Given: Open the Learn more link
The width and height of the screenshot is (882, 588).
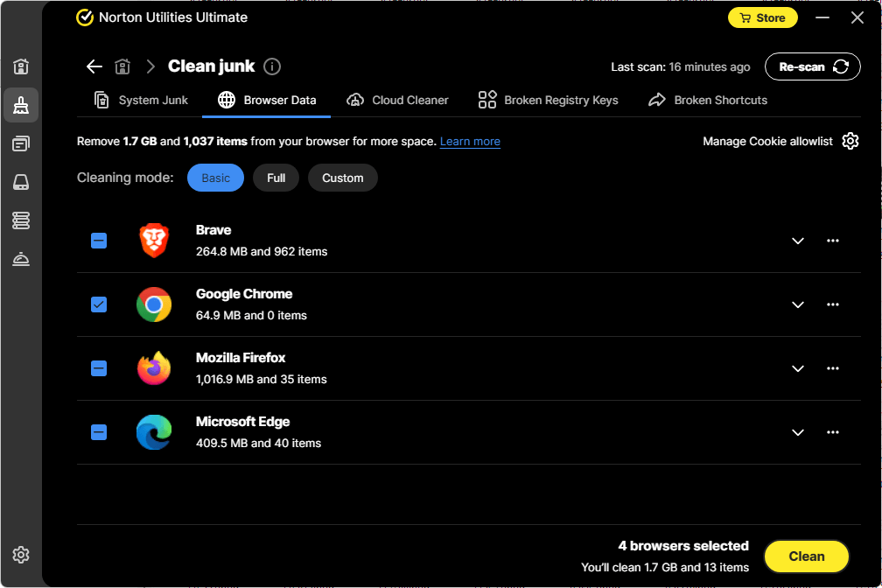Looking at the screenshot, I should [x=470, y=141].
